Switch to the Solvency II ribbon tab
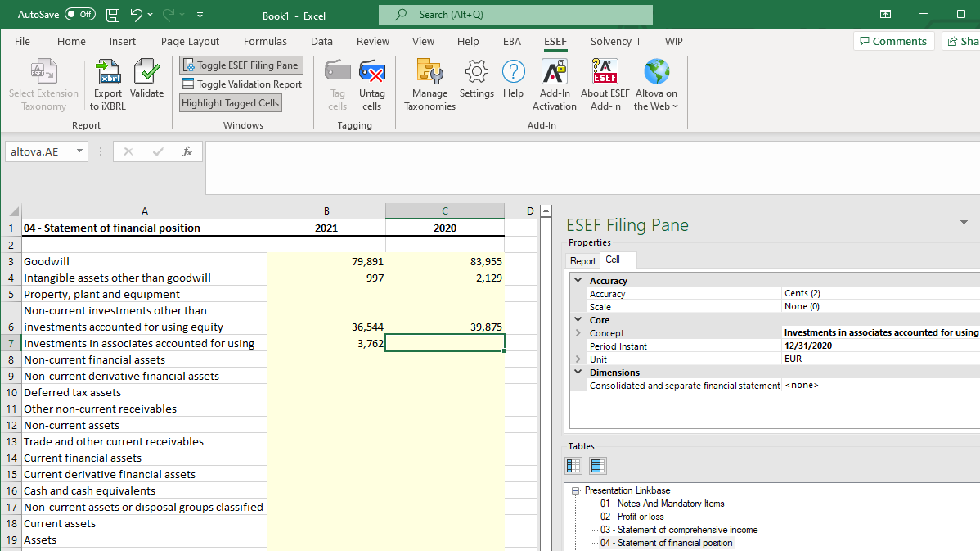Image resolution: width=980 pixels, height=551 pixels. point(615,41)
